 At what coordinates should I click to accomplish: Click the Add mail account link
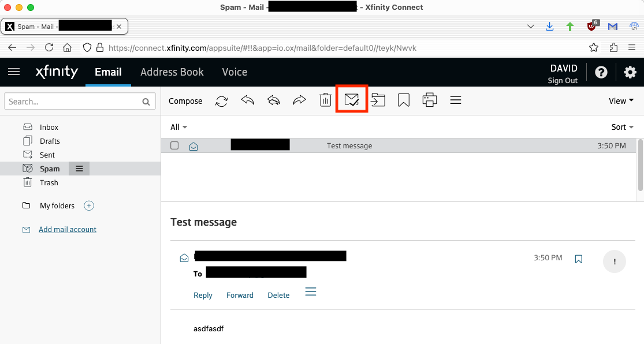pos(68,230)
